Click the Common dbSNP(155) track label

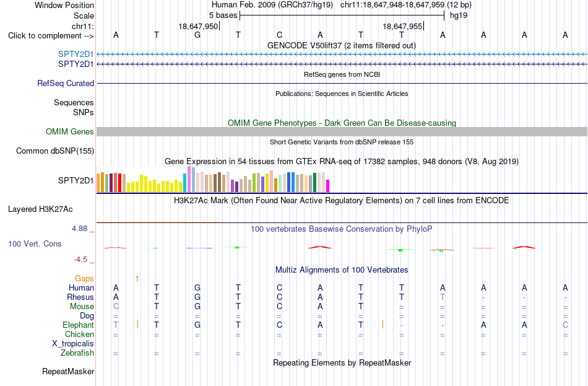click(x=55, y=151)
